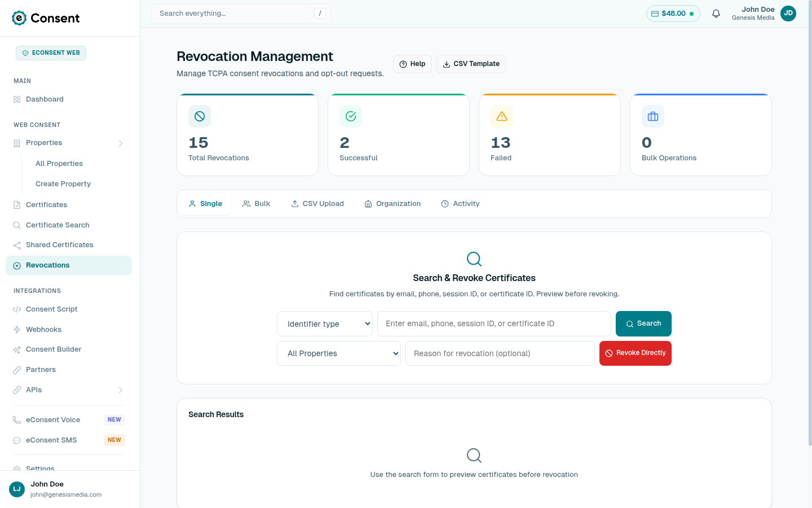Click the Shared Certificates share icon
Image resolution: width=812 pixels, height=508 pixels.
point(17,245)
